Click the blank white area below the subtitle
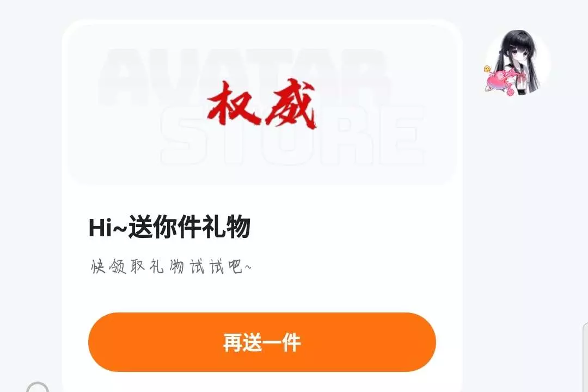Image resolution: width=588 pixels, height=392 pixels. click(x=262, y=295)
